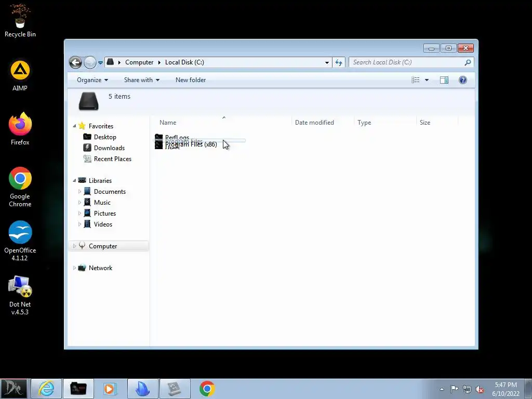
Task: Select Network in the navigation pane
Action: (100, 268)
